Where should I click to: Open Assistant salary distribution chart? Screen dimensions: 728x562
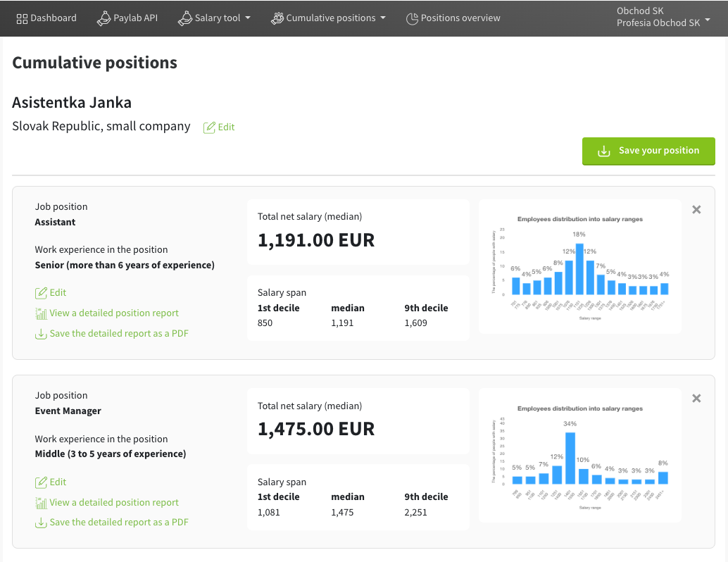click(x=580, y=267)
